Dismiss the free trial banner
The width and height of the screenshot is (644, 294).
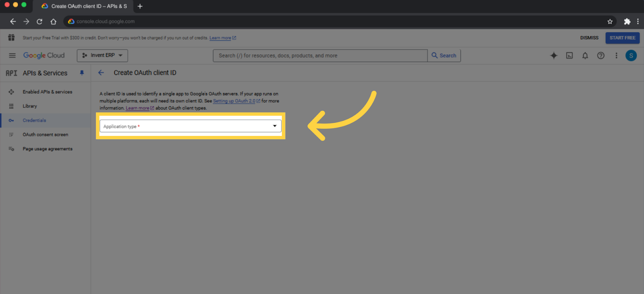click(x=589, y=38)
